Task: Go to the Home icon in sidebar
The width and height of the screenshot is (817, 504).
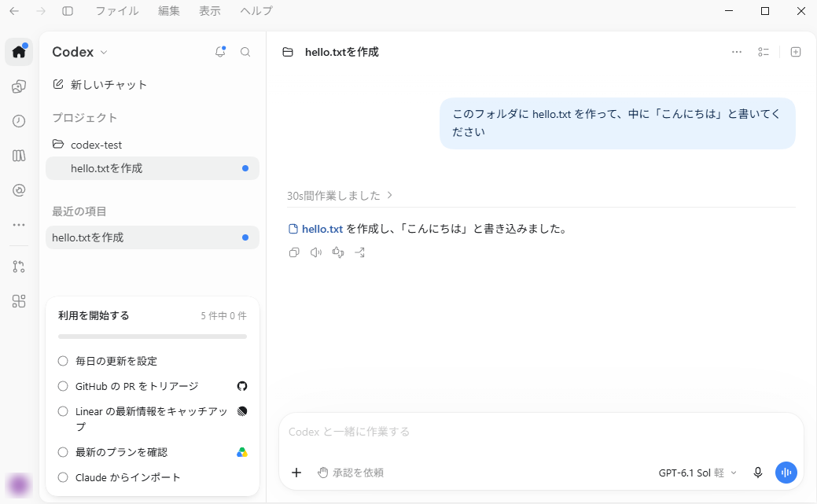Action: tap(19, 52)
